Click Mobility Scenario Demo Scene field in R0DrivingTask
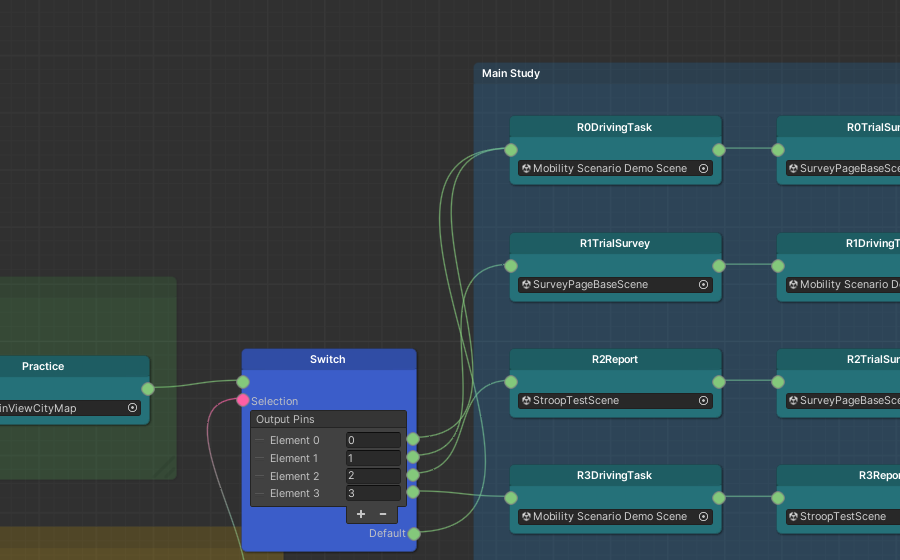 click(x=615, y=169)
